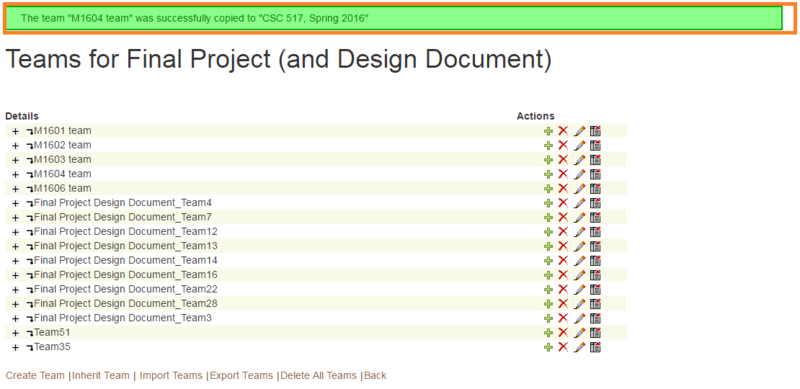Screen dimensions: 800x389
Task: Copy M1604 team using table icon
Action: tap(595, 174)
